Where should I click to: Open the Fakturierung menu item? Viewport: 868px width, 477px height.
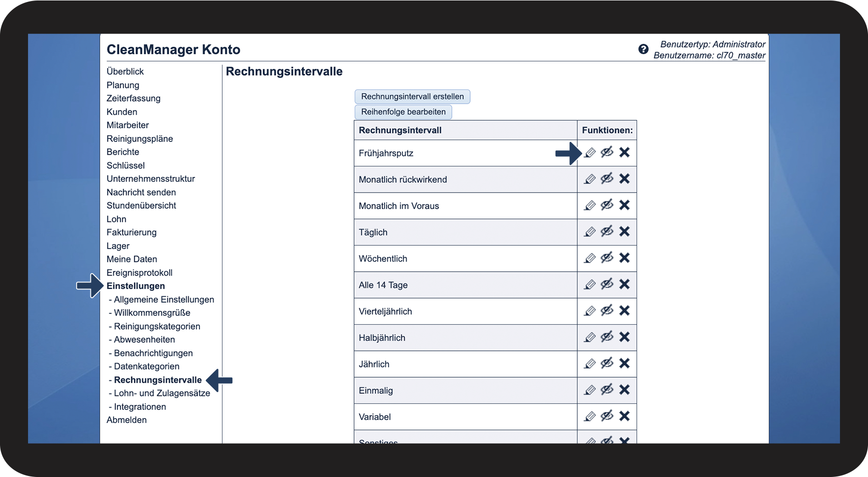(x=132, y=232)
